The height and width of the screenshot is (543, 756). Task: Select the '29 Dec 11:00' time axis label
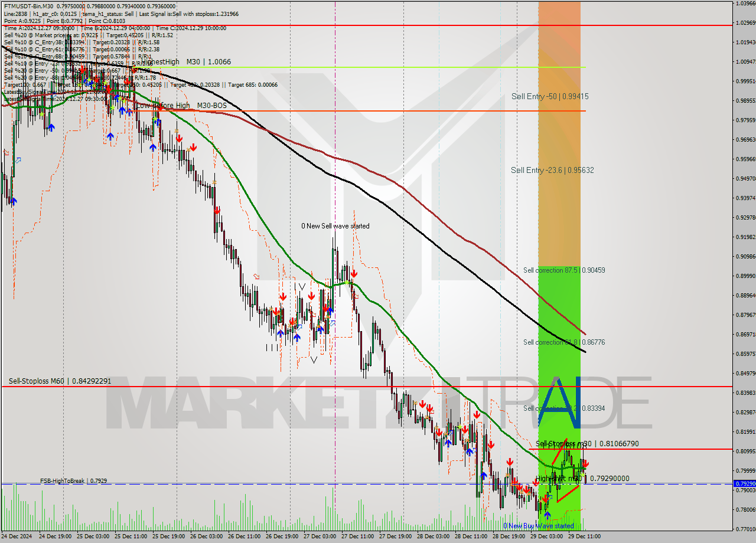pos(585,537)
